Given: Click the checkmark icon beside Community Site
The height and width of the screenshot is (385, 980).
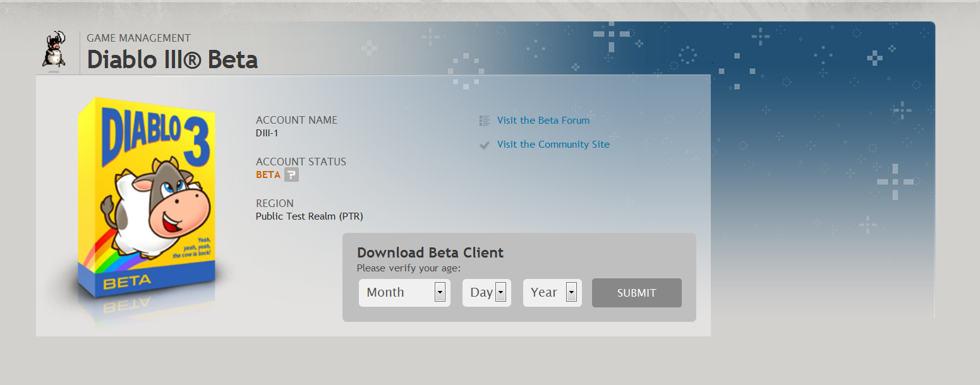Looking at the screenshot, I should pyautogui.click(x=485, y=145).
